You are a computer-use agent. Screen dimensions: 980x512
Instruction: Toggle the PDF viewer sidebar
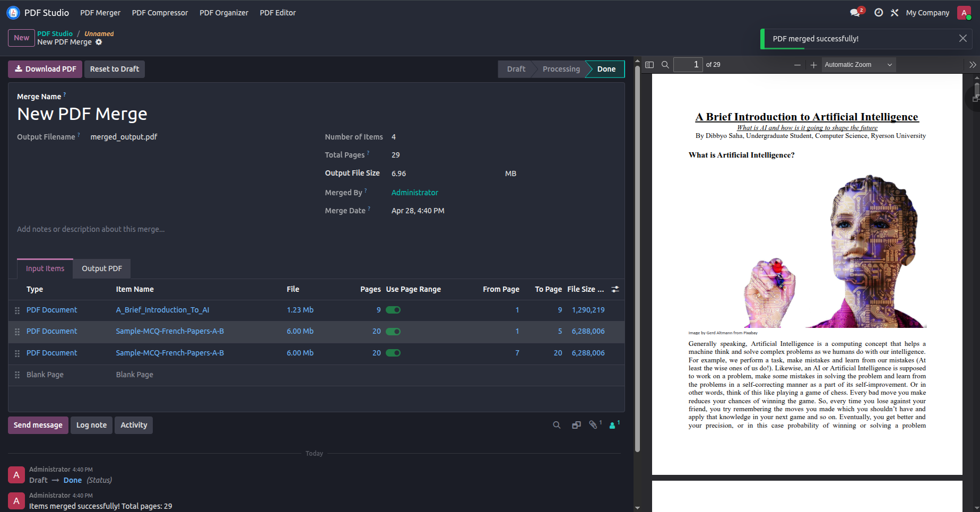tap(649, 65)
